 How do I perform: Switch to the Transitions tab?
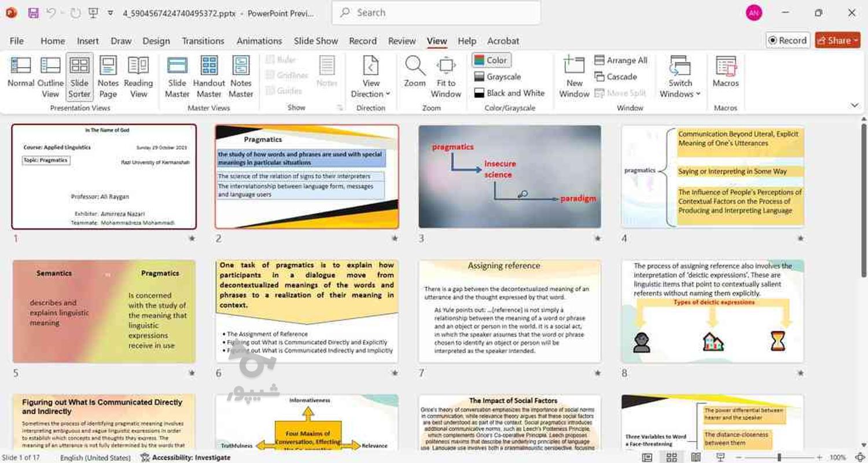(203, 41)
